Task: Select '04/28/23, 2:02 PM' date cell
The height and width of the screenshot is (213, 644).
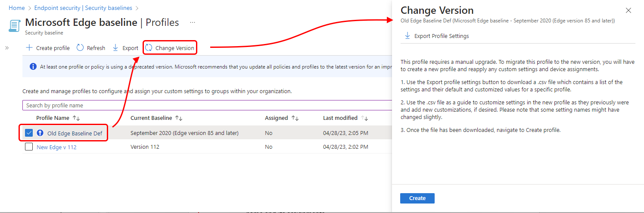Action: [x=345, y=147]
